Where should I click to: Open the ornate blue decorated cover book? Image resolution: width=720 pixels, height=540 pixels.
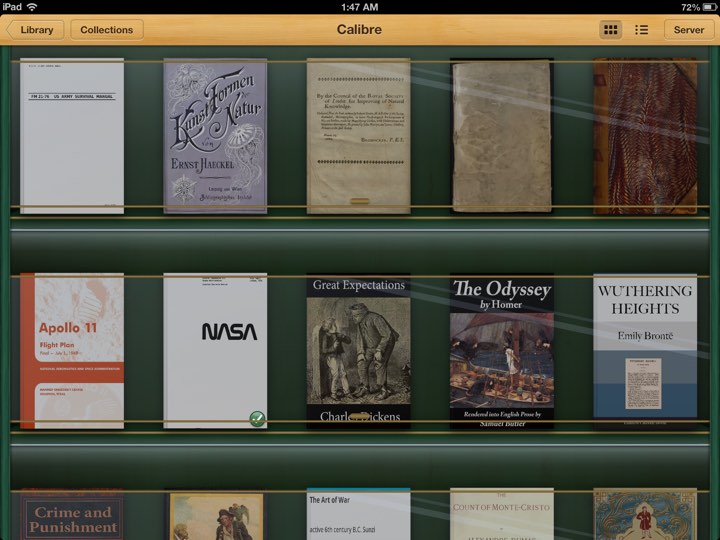pyautogui.click(x=645, y=514)
